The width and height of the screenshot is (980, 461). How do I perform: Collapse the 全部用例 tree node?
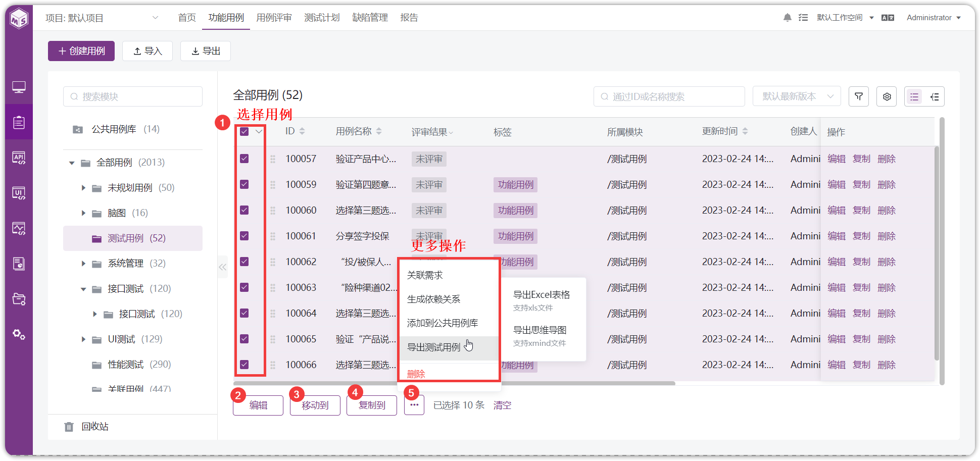(x=72, y=163)
